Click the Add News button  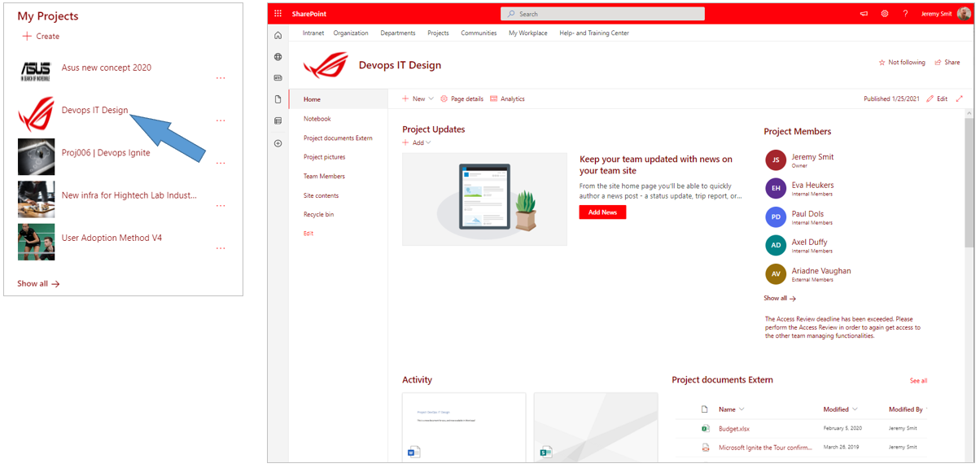(x=602, y=212)
